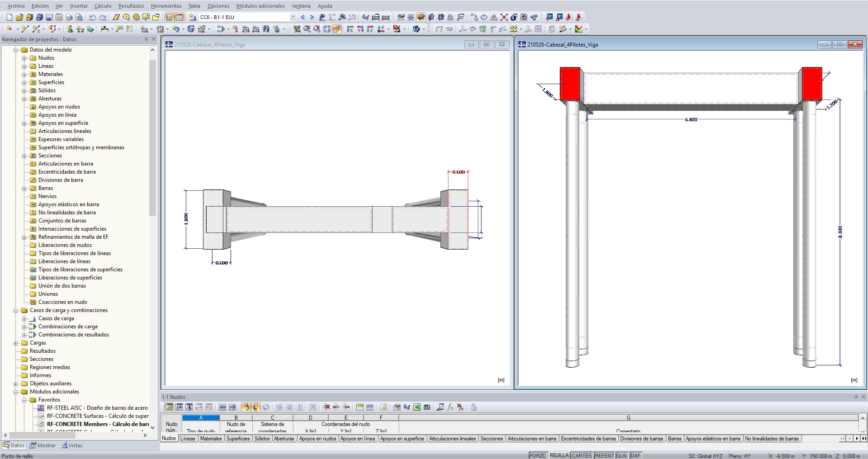Viewport: 868px width, 459px height.
Task: Open the Módulos adicionales menu
Action: click(x=260, y=6)
